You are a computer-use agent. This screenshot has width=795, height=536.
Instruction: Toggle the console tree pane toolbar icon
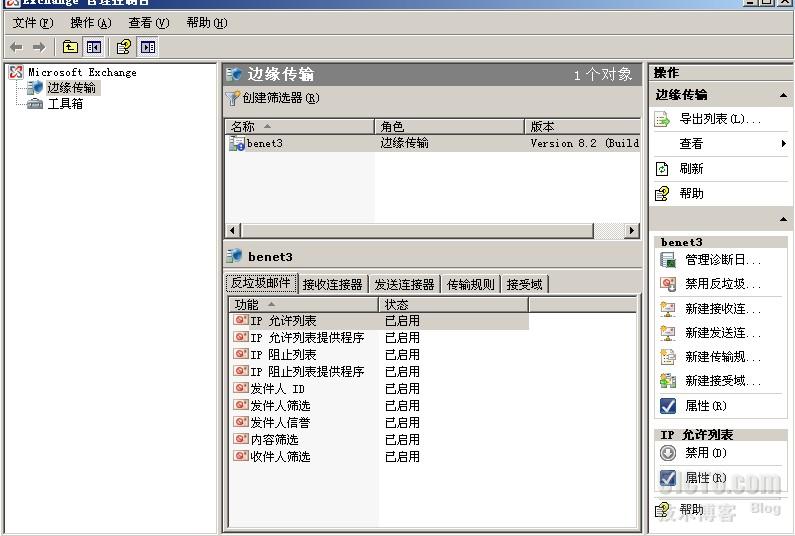93,47
